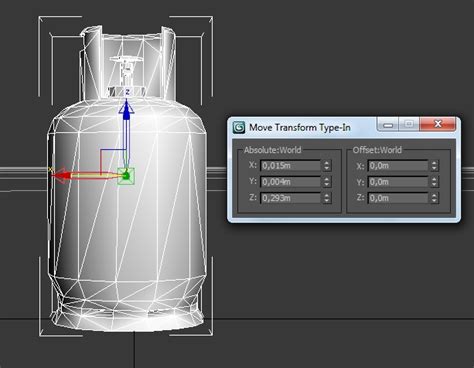The image size is (474, 368).
Task: Adjust Offset Z with its spinner
Action: click(434, 198)
